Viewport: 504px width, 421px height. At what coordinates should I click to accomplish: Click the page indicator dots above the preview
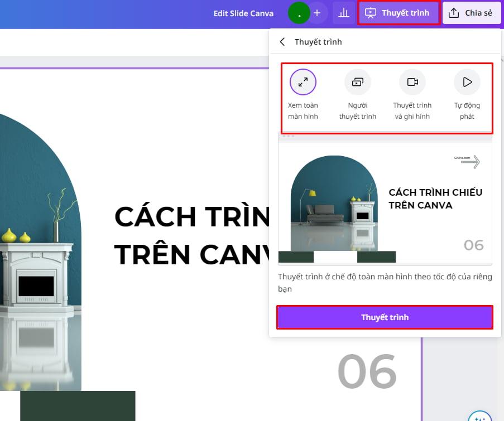(x=288, y=136)
